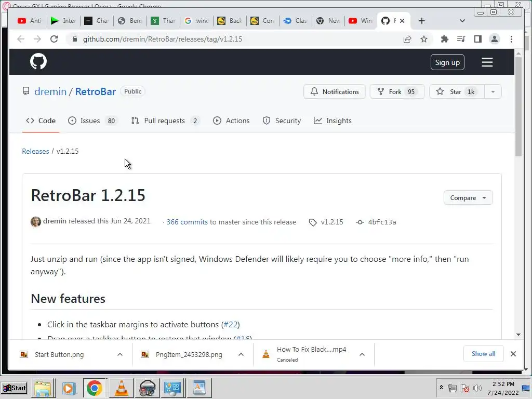The image size is (532, 399).
Task: Switch to the 'Thar' tab
Action: point(163,21)
